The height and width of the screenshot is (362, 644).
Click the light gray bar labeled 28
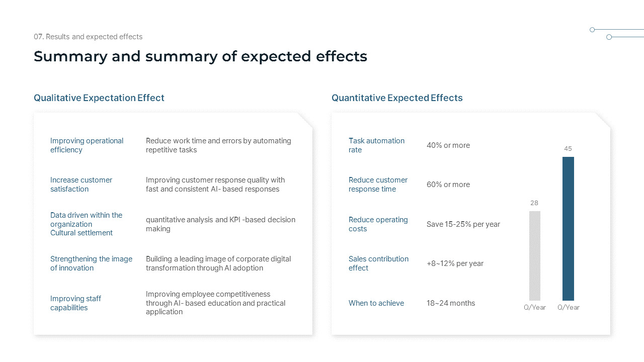coord(534,255)
